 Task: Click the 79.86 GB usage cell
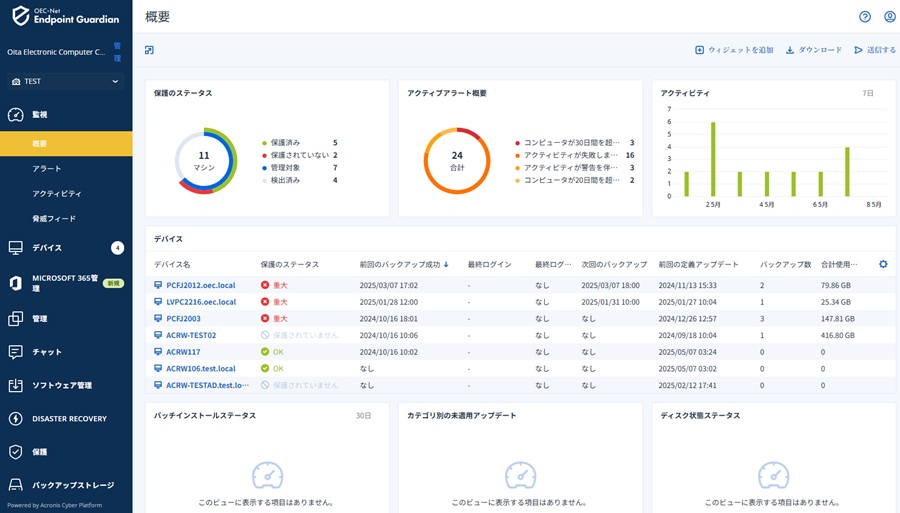(x=836, y=285)
